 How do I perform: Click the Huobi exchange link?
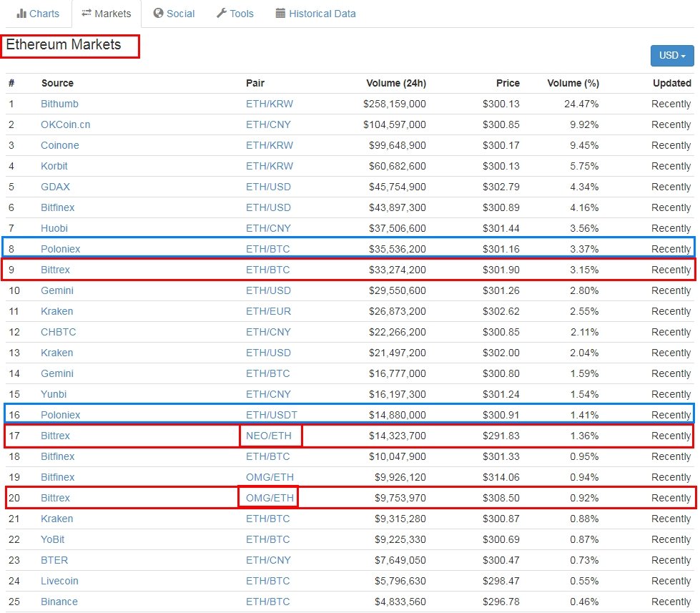[x=55, y=228]
